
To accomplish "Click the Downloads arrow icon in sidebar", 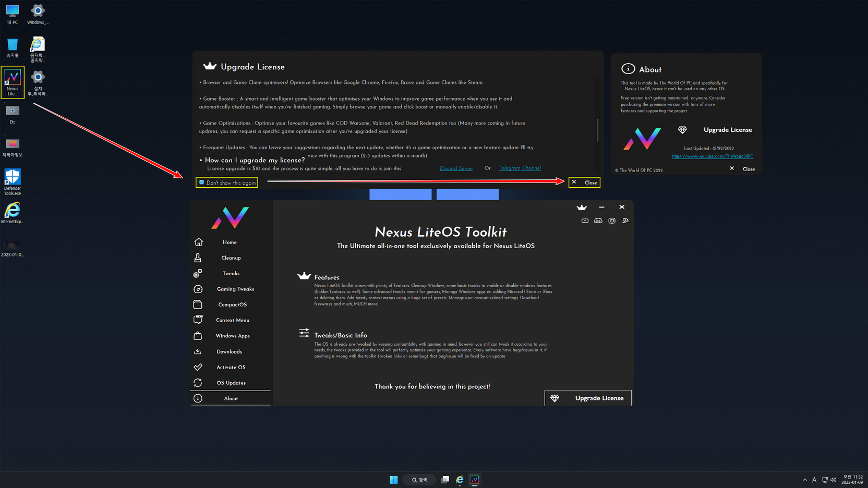I will pos(198,351).
